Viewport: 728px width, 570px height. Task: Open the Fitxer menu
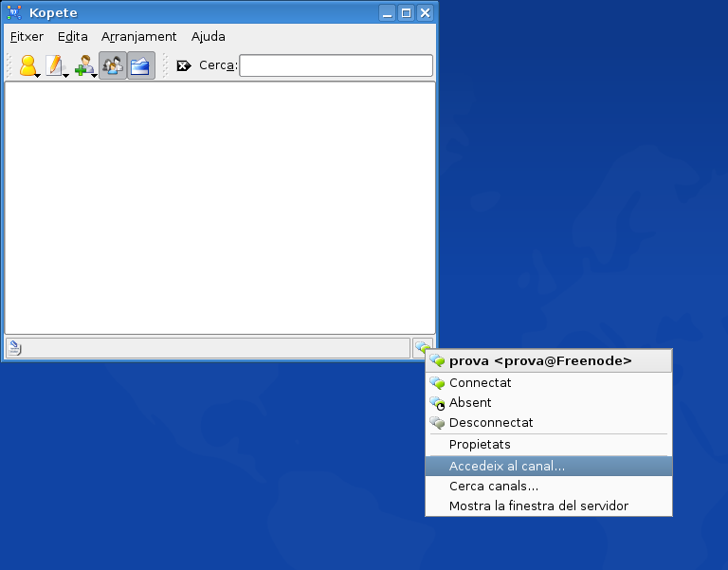(x=27, y=37)
